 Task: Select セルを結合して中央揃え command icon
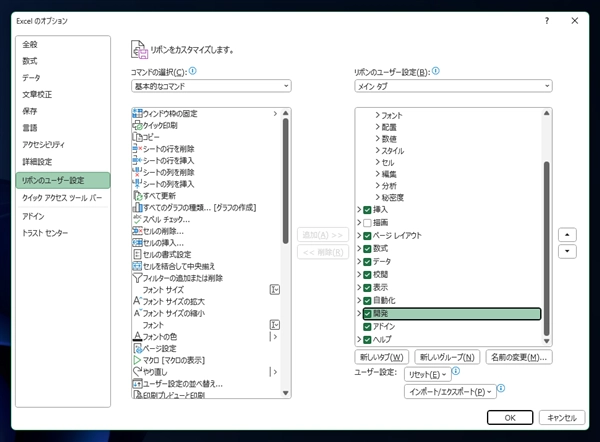[x=137, y=266]
